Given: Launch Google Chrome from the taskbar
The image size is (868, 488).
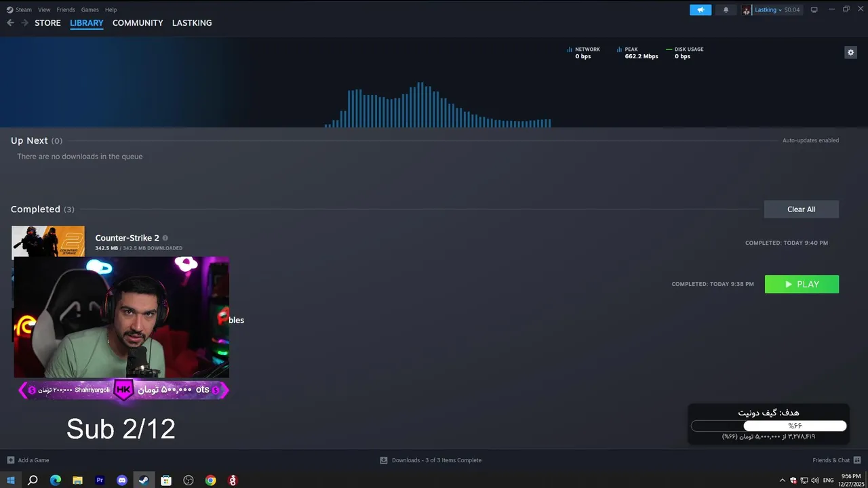Looking at the screenshot, I should coord(211,481).
